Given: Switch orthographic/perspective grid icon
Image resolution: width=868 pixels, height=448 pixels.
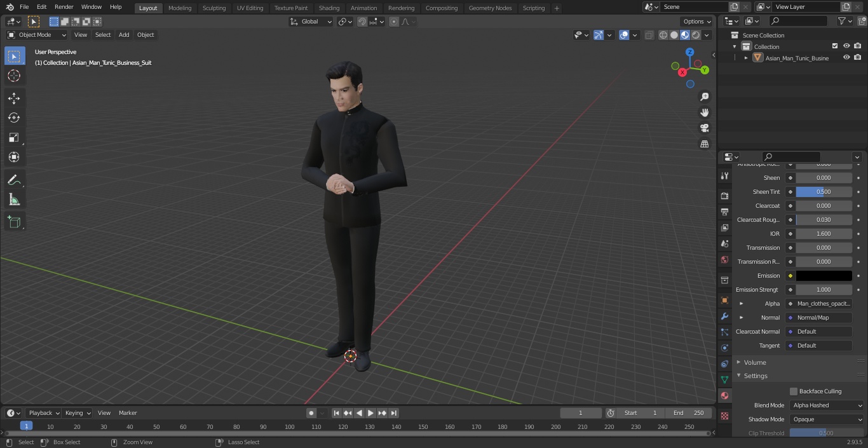Looking at the screenshot, I should pyautogui.click(x=705, y=144).
